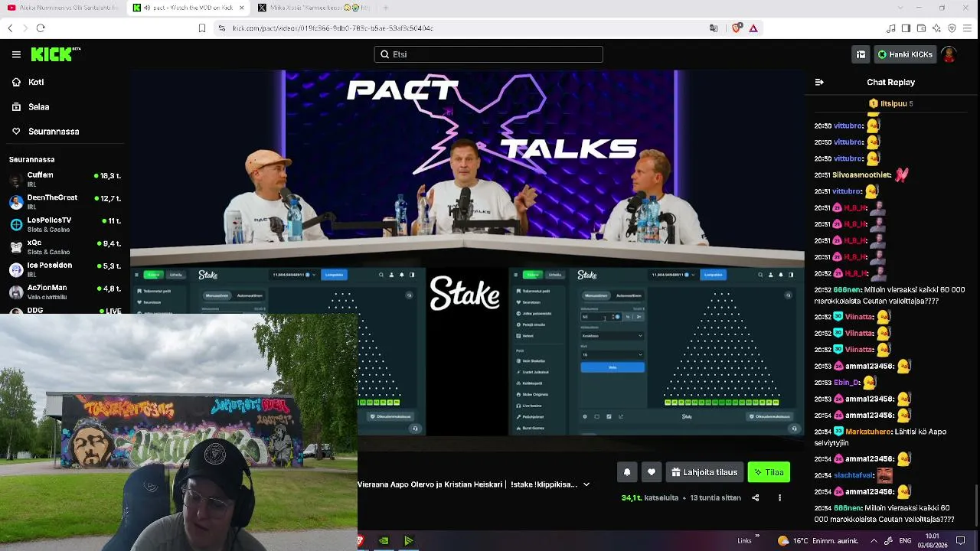This screenshot has width=980, height=551.
Task: Click the Etsi search field
Action: point(488,54)
